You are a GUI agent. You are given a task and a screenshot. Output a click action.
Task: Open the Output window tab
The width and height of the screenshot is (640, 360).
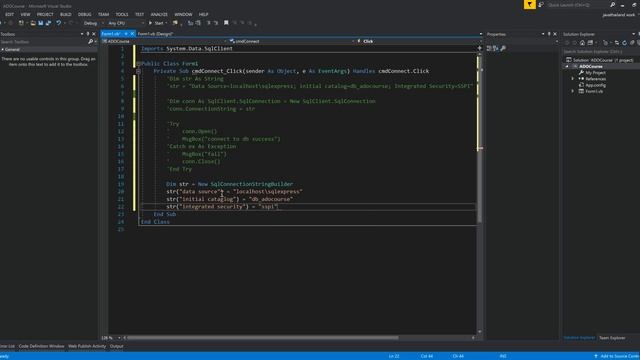(116, 347)
